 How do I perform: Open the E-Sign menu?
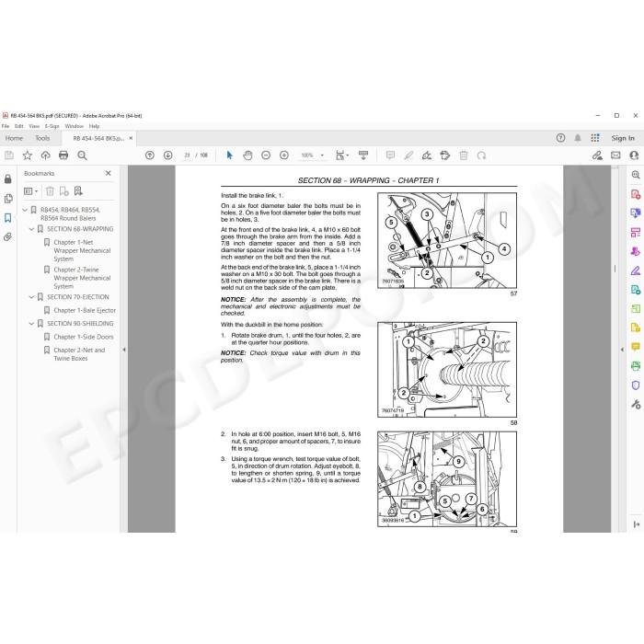[52, 126]
